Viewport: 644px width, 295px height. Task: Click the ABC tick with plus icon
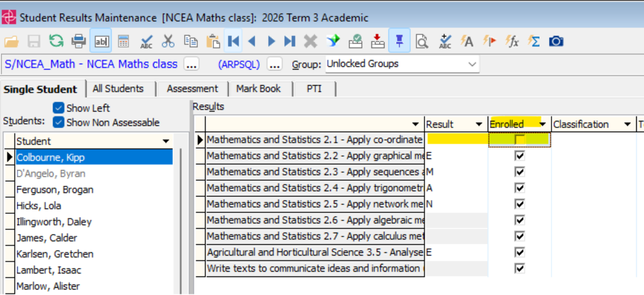(x=444, y=41)
